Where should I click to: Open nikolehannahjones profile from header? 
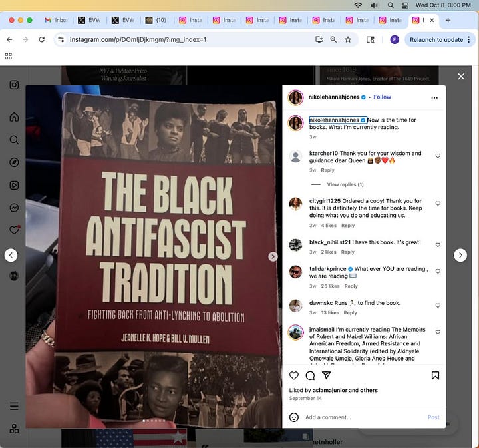tap(334, 97)
